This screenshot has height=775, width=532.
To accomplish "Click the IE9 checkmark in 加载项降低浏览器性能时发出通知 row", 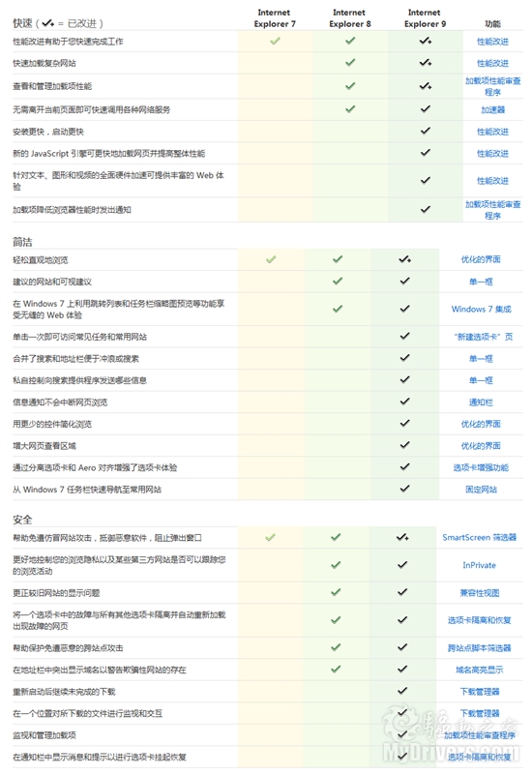I will tap(426, 209).
